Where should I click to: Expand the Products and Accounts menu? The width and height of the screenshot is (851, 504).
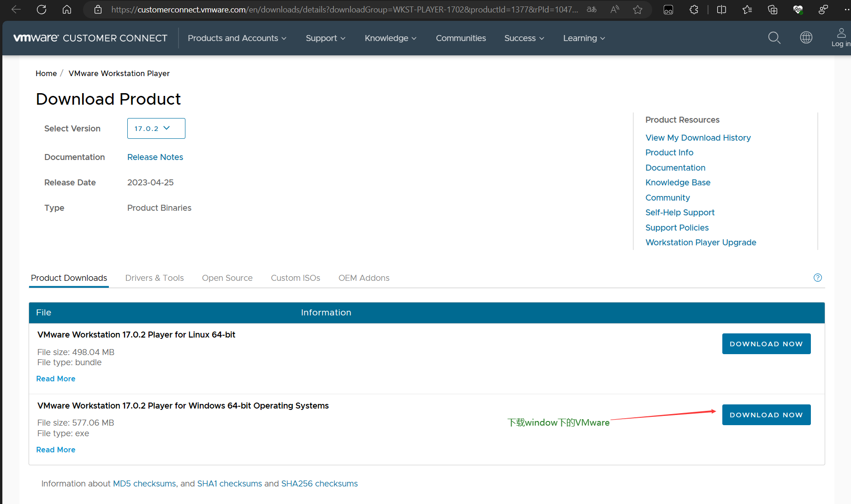[x=237, y=38]
